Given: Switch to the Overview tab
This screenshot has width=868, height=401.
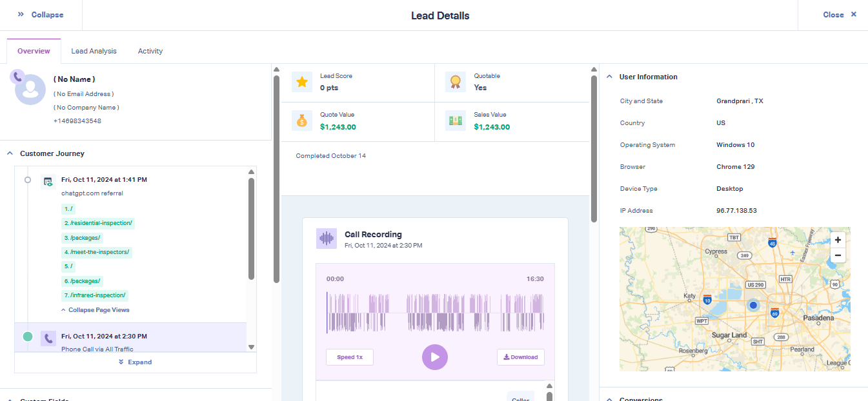Looking at the screenshot, I should 34,51.
